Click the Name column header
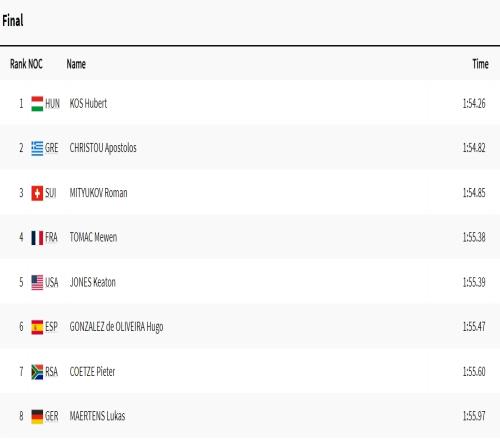This screenshot has width=500, height=440. click(76, 64)
